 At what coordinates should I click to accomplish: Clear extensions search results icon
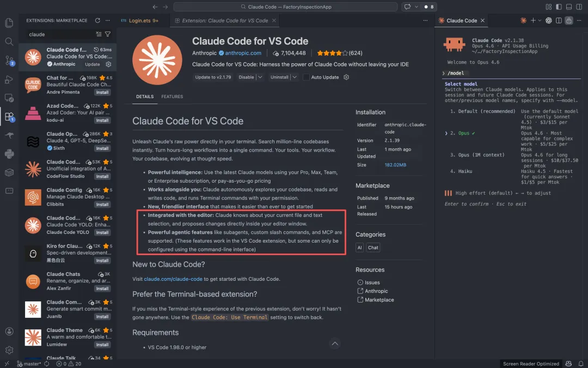point(99,34)
